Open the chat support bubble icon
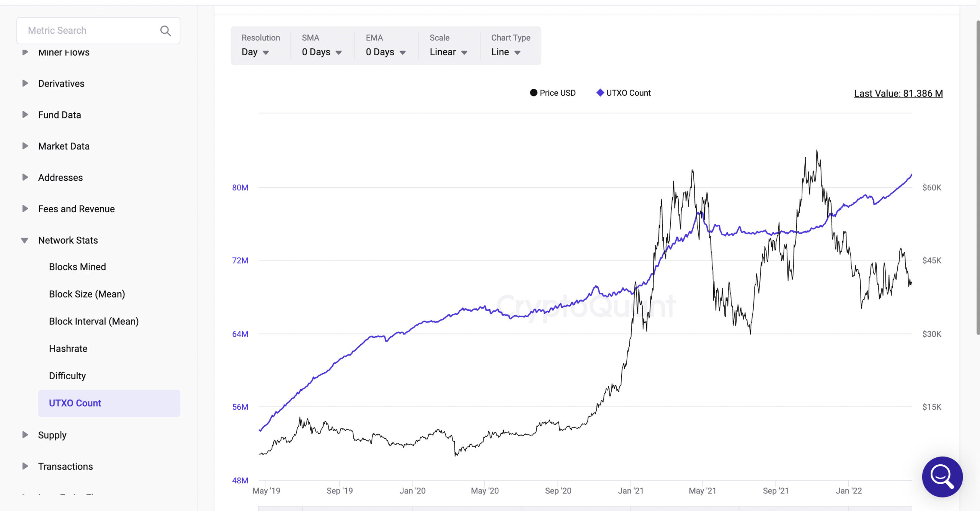This screenshot has height=511, width=980. coord(942,477)
